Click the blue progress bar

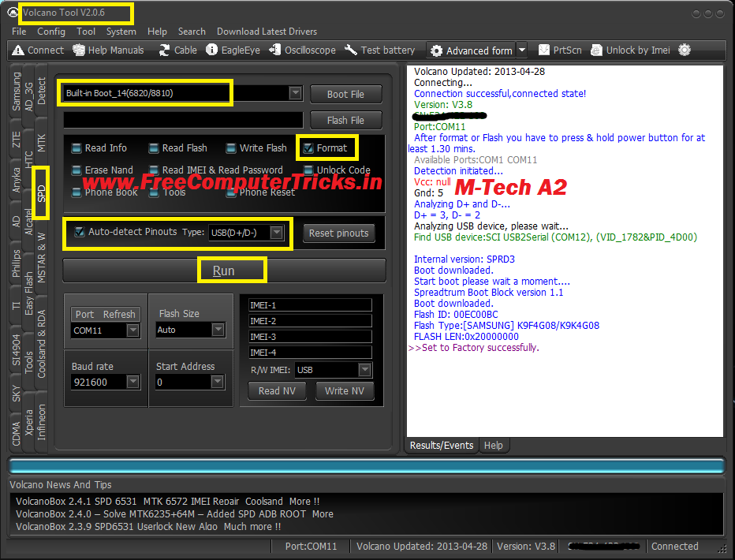click(367, 466)
